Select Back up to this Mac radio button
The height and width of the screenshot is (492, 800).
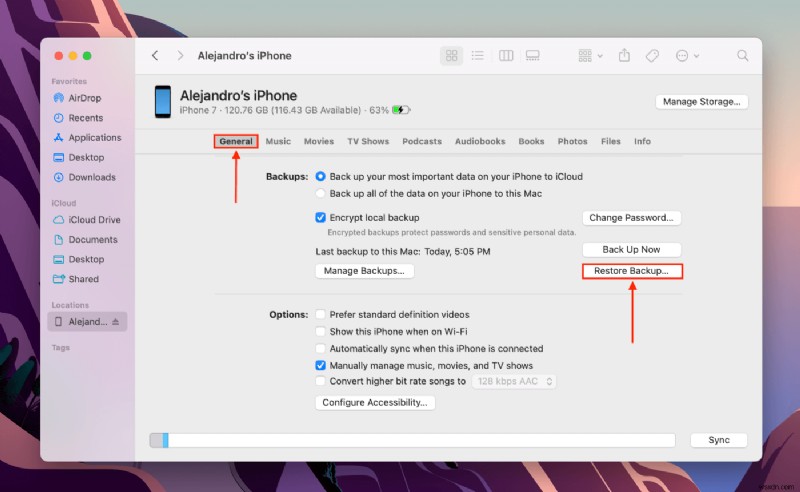pyautogui.click(x=320, y=193)
